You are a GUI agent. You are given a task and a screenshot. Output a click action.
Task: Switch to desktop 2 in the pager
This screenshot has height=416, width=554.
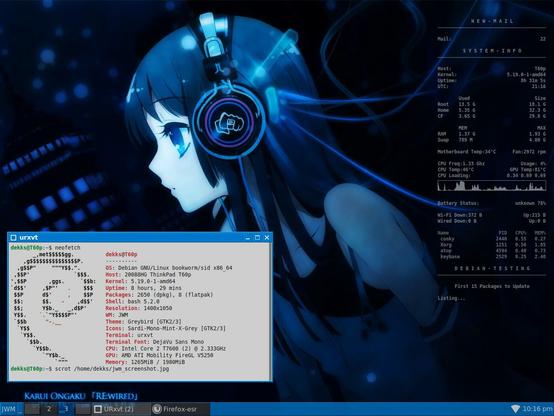(49, 409)
